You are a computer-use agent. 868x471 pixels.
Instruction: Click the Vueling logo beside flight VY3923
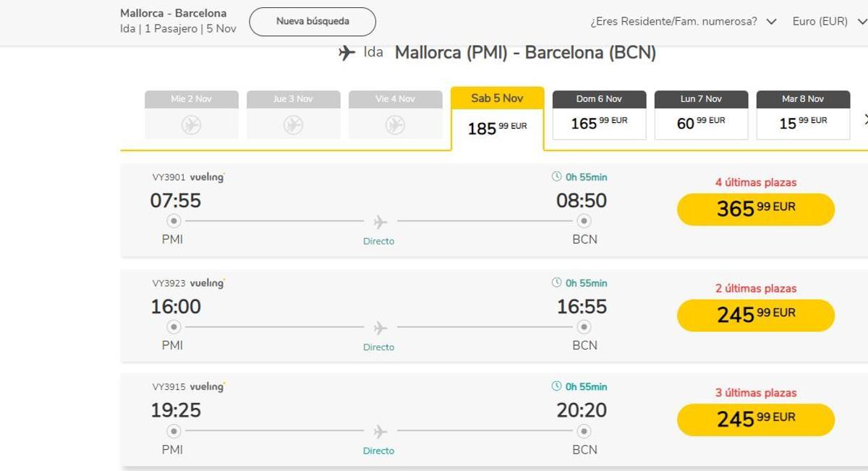coord(209,283)
